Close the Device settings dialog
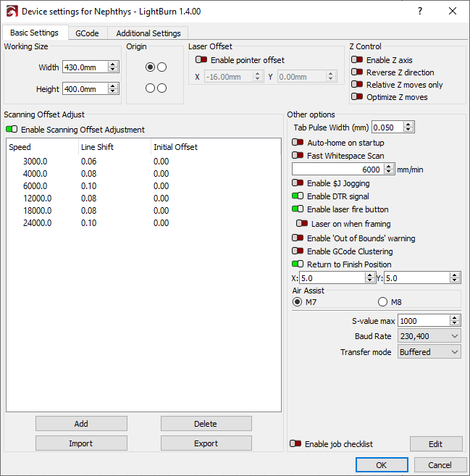Screen dimensions: 470x476 coord(453,12)
